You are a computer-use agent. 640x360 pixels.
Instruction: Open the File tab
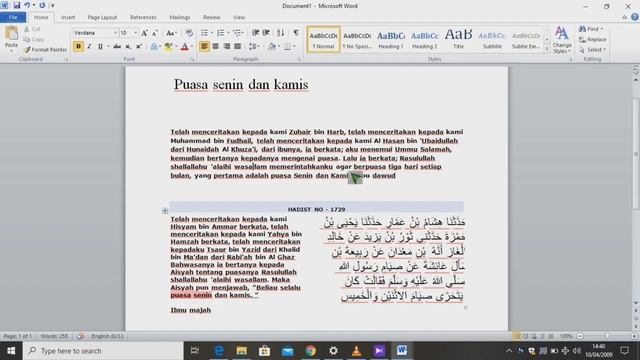point(13,18)
